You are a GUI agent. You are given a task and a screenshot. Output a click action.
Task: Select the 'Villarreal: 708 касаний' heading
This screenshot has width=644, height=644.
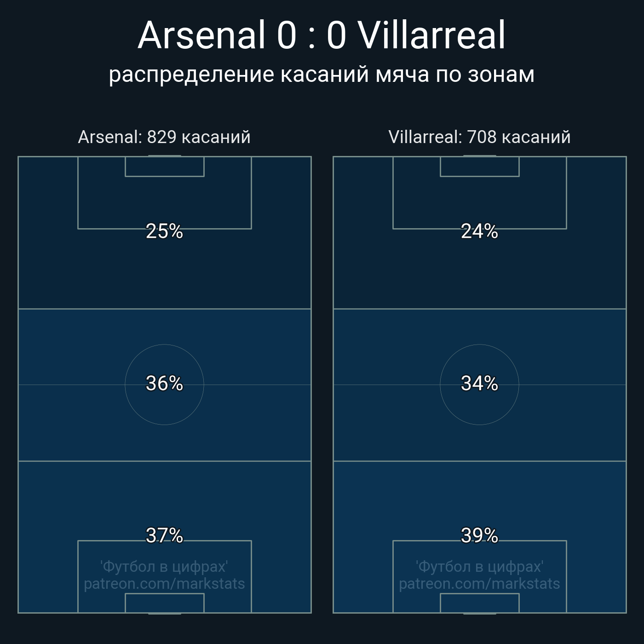(479, 137)
